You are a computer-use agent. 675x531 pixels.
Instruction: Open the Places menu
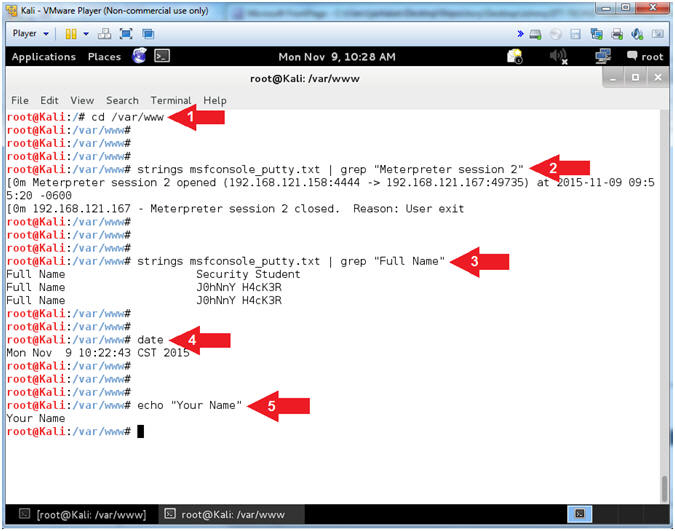104,57
